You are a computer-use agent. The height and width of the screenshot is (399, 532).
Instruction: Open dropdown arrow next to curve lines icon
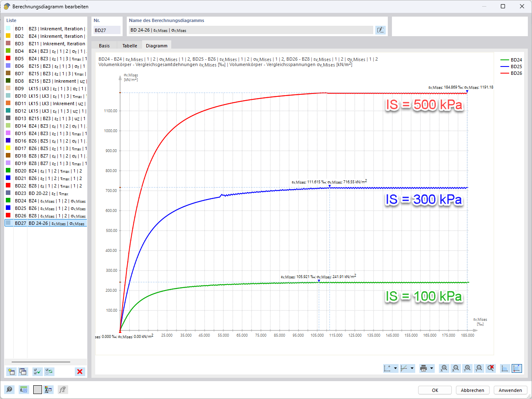[412, 368]
